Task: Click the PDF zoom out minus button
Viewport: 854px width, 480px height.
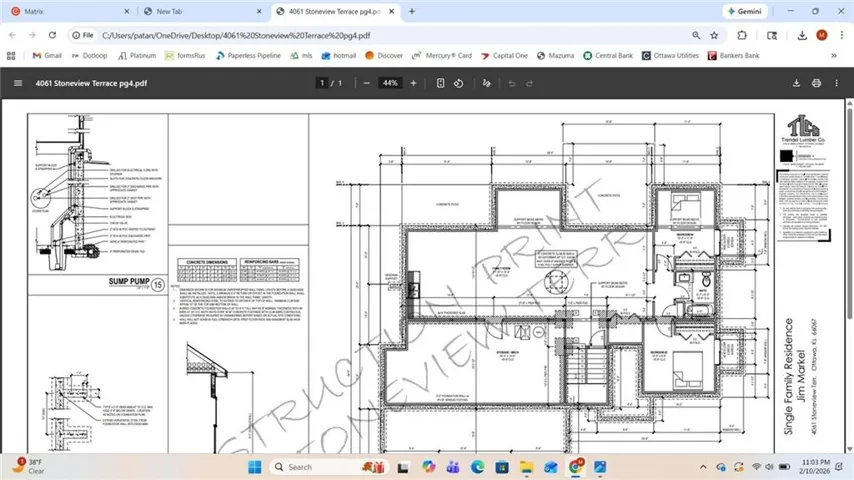Action: click(367, 83)
